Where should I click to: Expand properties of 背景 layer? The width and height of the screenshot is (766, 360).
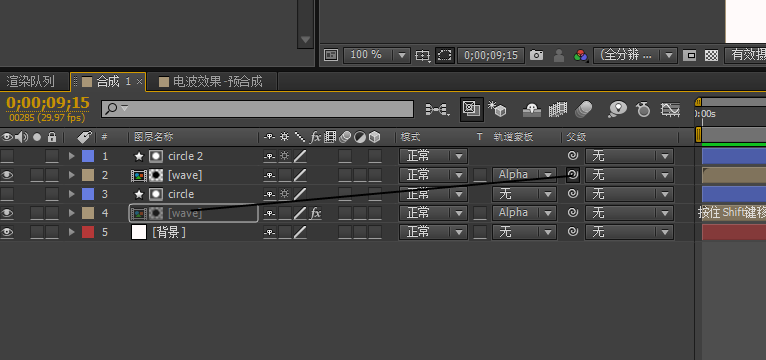pos(72,232)
